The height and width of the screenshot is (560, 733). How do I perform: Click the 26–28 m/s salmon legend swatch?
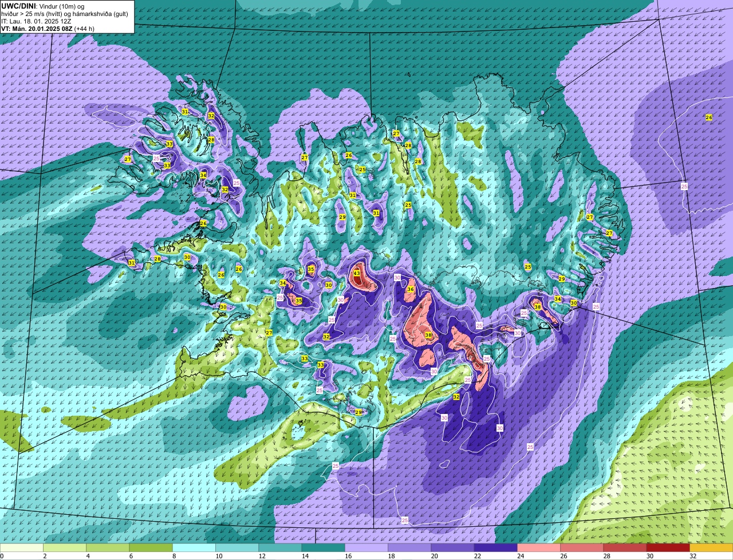coord(582,547)
